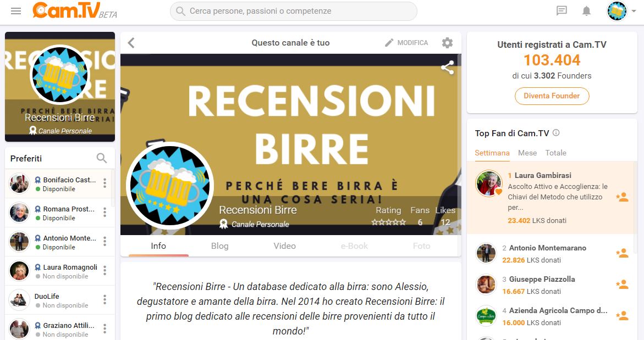
Task: Switch to the Blog tab
Action: coord(220,246)
